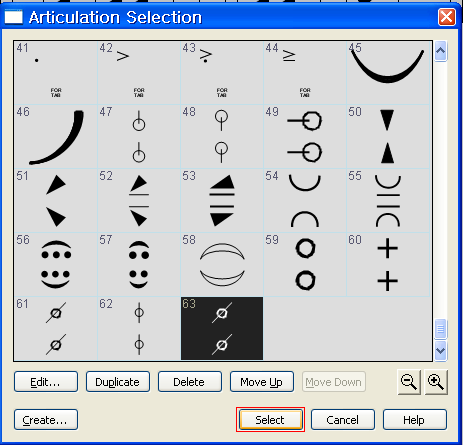
Task: Zoom in articulation grid with magnifier plus
Action: (436, 382)
